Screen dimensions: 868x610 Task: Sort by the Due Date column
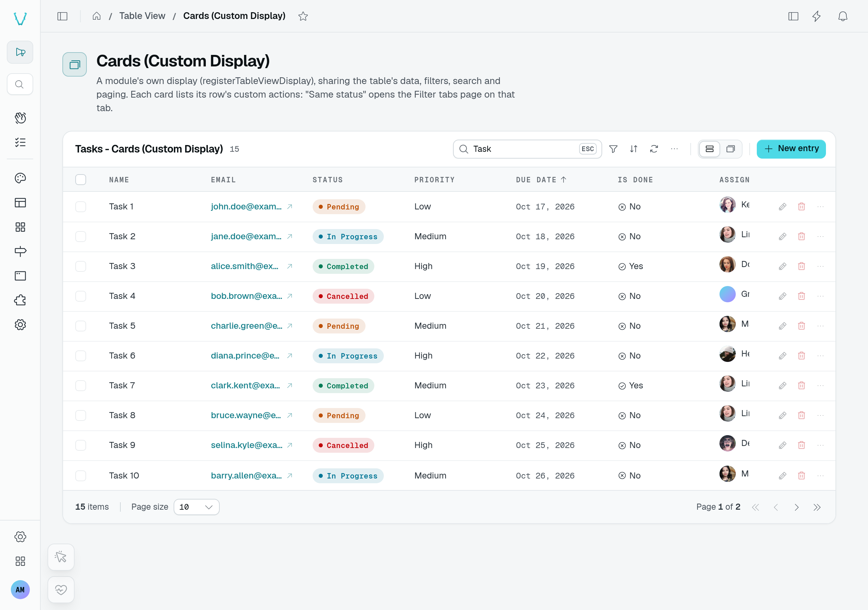click(541, 180)
